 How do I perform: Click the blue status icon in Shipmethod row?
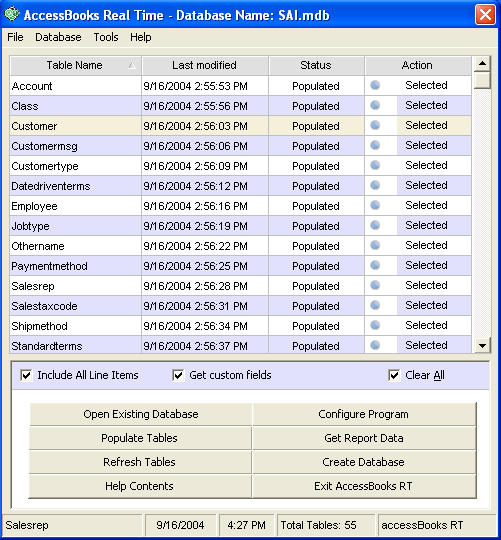375,325
